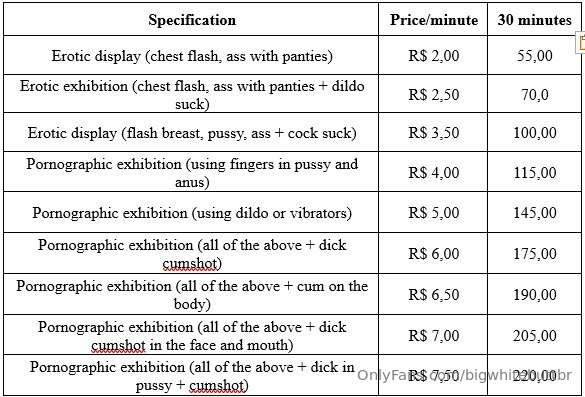Select the 100,00 cell
The image size is (585, 397).
[x=534, y=132]
